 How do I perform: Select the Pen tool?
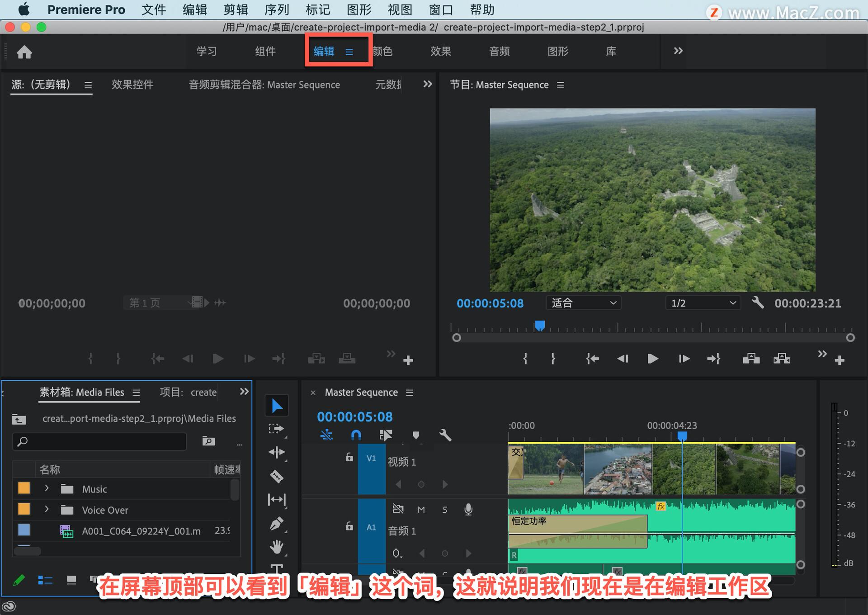(x=277, y=524)
